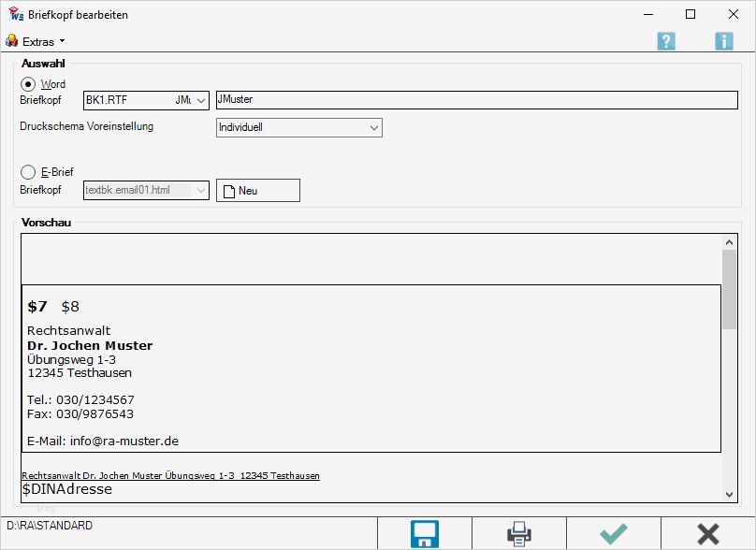Close the Briefkopf bearbeiten window

pyautogui.click(x=734, y=14)
